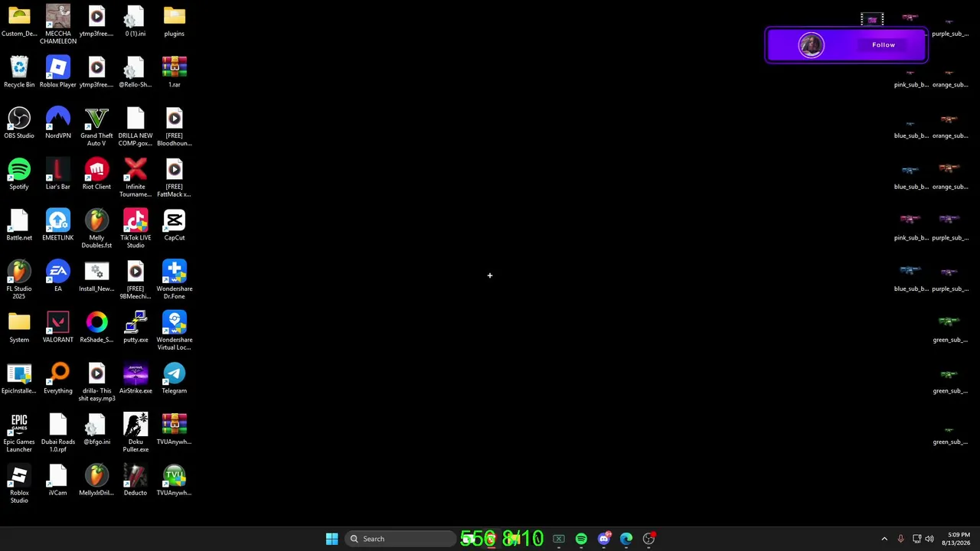The width and height of the screenshot is (980, 551).
Task: Select the VALORANT shortcut
Action: [58, 328]
